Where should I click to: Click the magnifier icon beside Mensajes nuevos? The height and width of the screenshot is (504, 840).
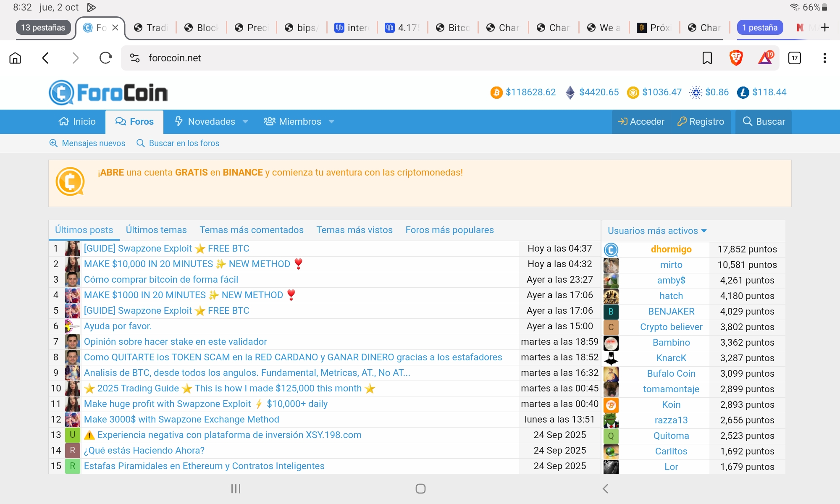(54, 143)
